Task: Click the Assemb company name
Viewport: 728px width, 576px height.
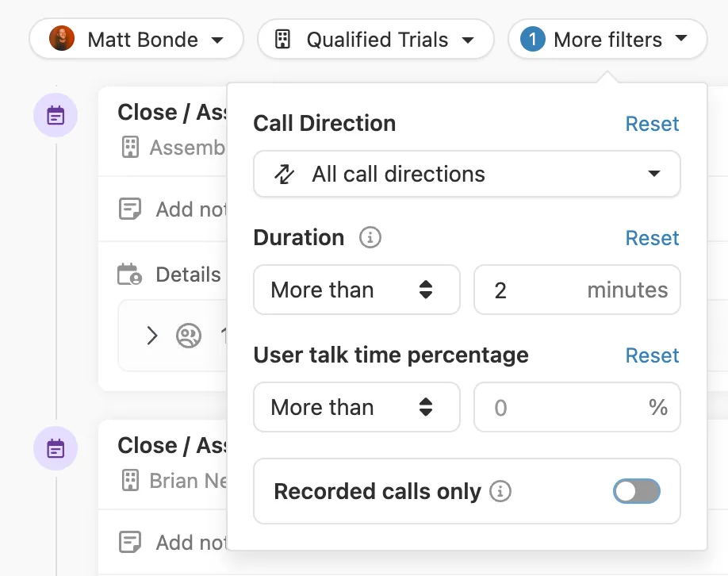Action: coord(188,148)
